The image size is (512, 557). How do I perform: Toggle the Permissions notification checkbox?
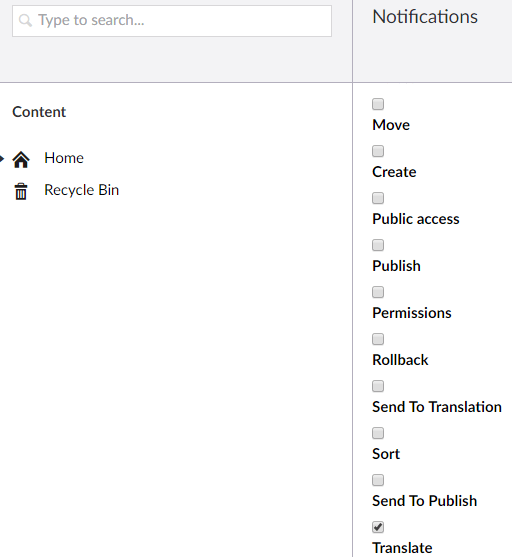pos(378,292)
